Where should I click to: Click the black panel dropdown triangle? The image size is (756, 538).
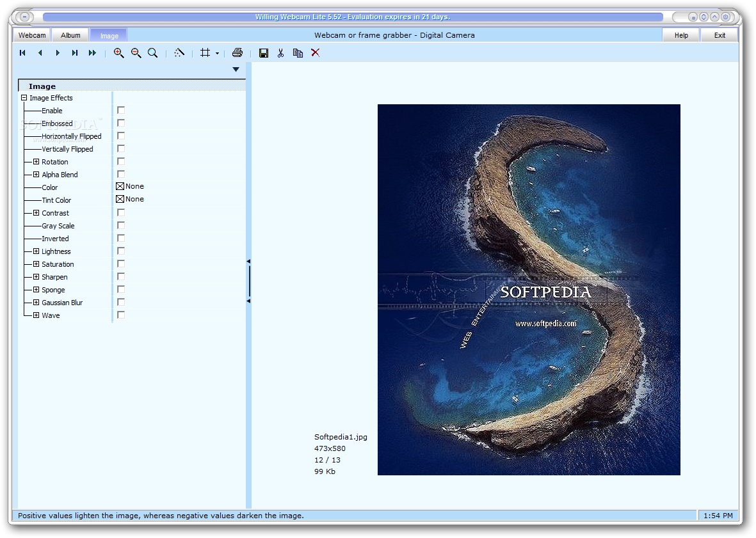236,69
